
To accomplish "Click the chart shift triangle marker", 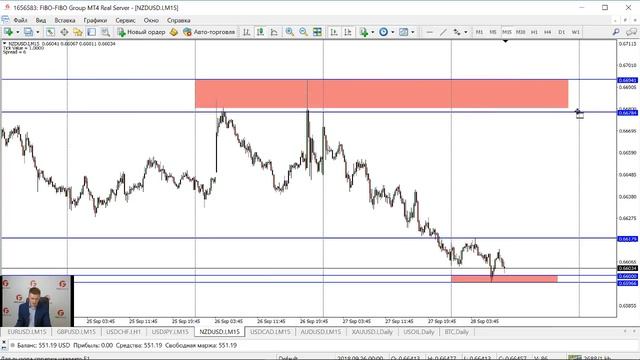I will (x=505, y=41).
